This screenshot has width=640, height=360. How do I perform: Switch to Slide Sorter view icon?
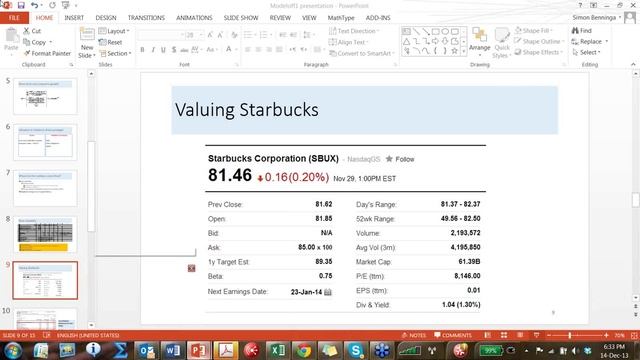504,335
